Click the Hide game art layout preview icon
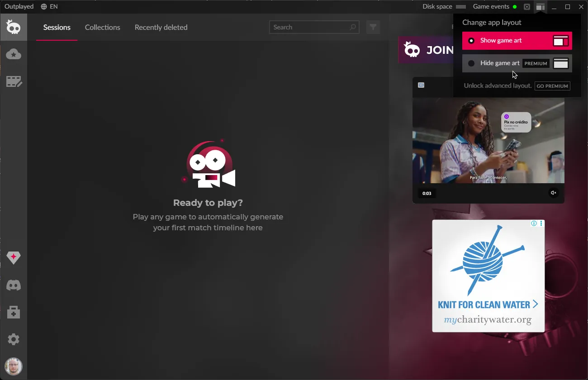 tap(561, 63)
